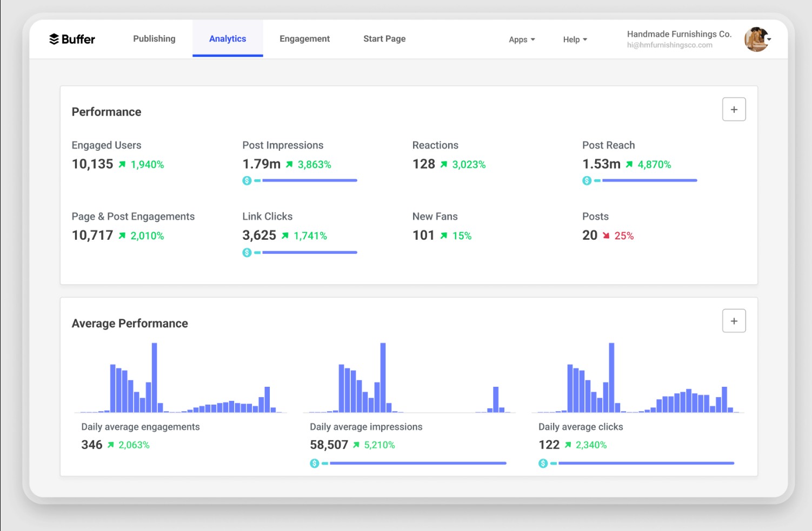Click the Buffer logo icon
This screenshot has height=531, width=812.
point(54,39)
